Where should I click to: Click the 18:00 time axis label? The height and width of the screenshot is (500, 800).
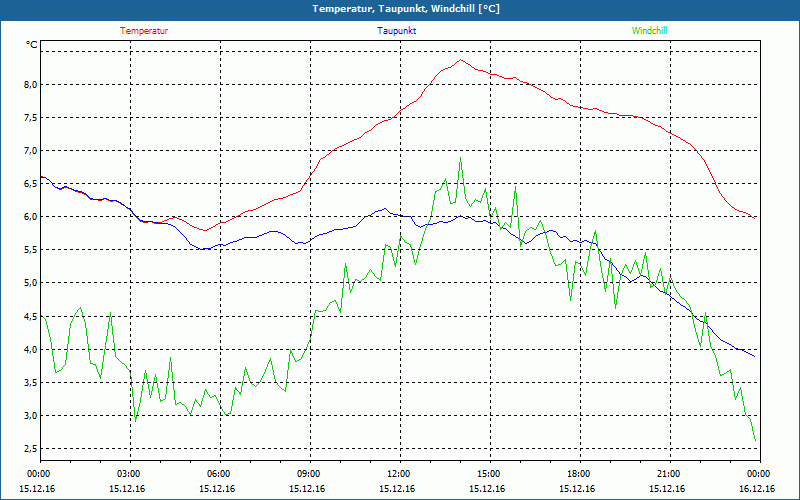coord(578,474)
